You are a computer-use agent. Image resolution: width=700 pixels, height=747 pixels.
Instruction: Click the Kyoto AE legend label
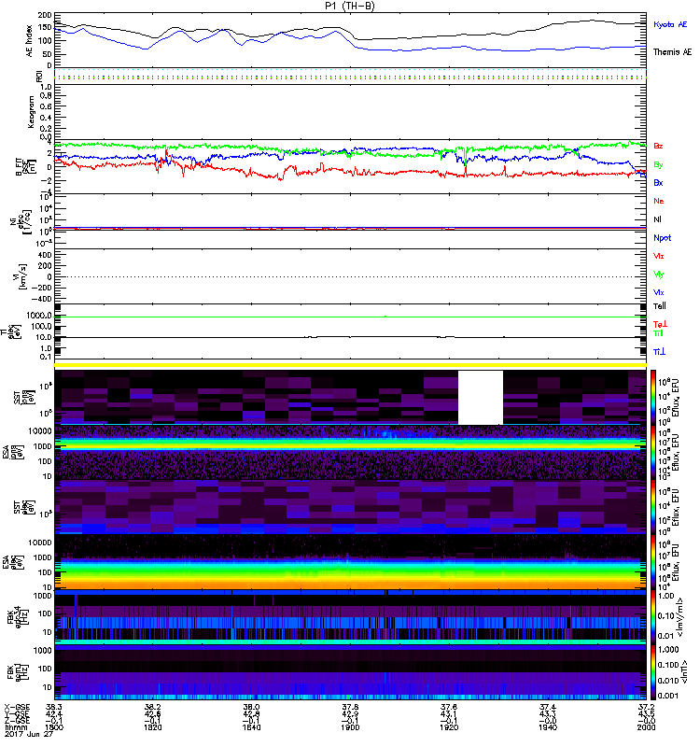671,24
